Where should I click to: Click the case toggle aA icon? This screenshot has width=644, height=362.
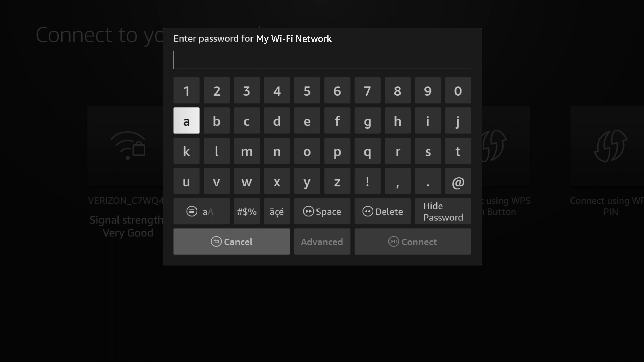[x=201, y=211]
